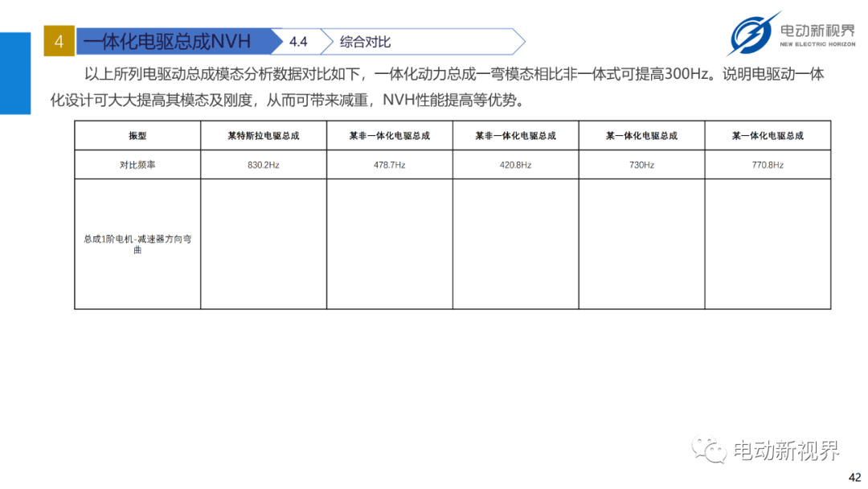Click the 电动新视界 logo name beside the lightning icon
The width and height of the screenshot is (868, 489).
click(818, 30)
